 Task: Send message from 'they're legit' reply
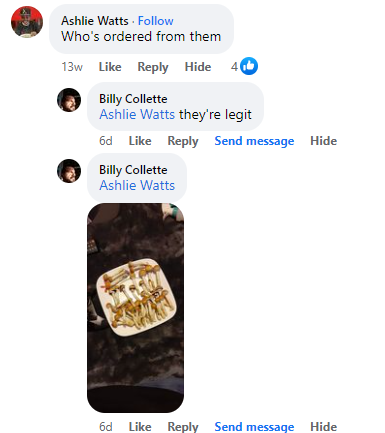(254, 141)
